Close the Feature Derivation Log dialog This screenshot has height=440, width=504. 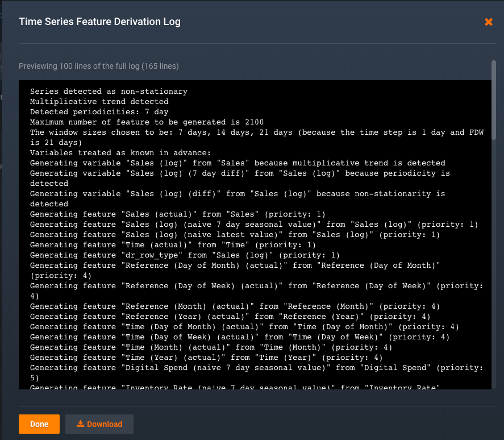click(x=488, y=22)
